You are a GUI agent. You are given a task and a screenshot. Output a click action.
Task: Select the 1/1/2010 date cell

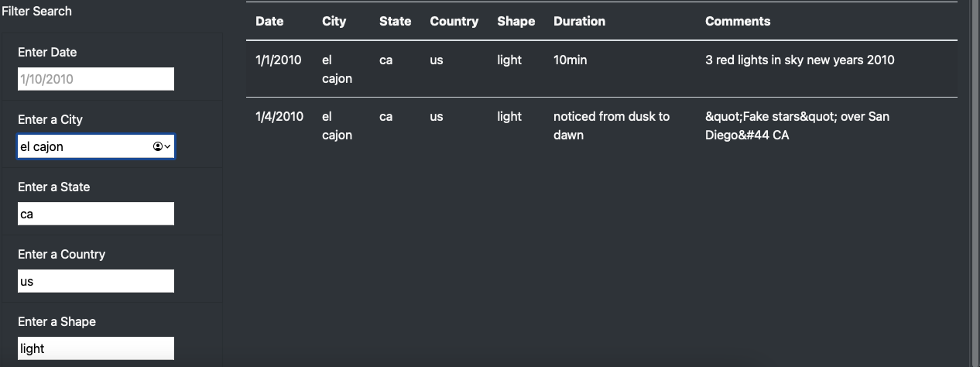(x=279, y=60)
